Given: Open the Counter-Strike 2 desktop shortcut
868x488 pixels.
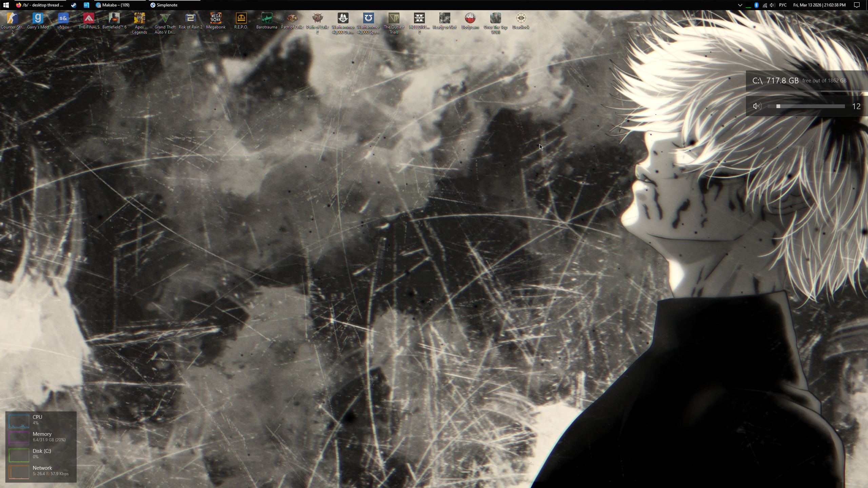Looking at the screenshot, I should 13,18.
